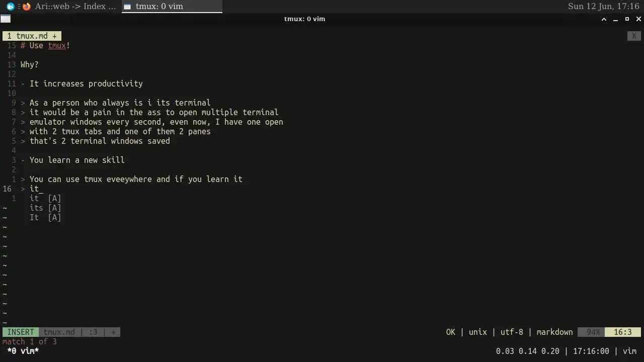The width and height of the screenshot is (644, 362).
Task: Click the markdown filetype indicator
Action: pos(554,332)
